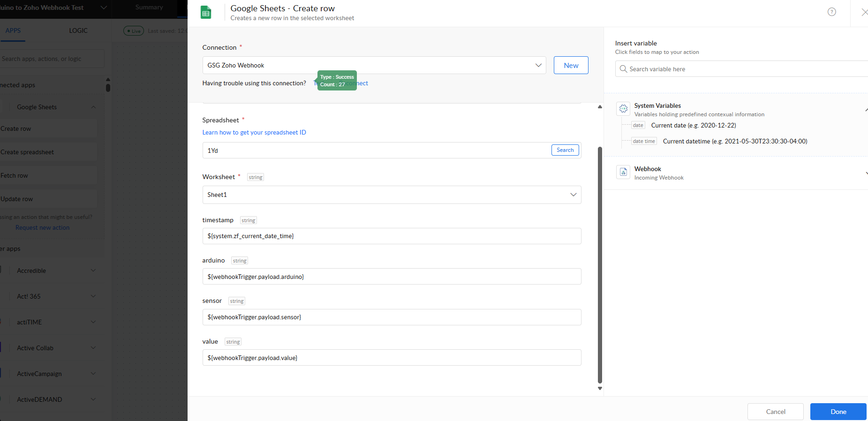This screenshot has height=421, width=868.
Task: Expand the Accredible app group
Action: [93, 271]
